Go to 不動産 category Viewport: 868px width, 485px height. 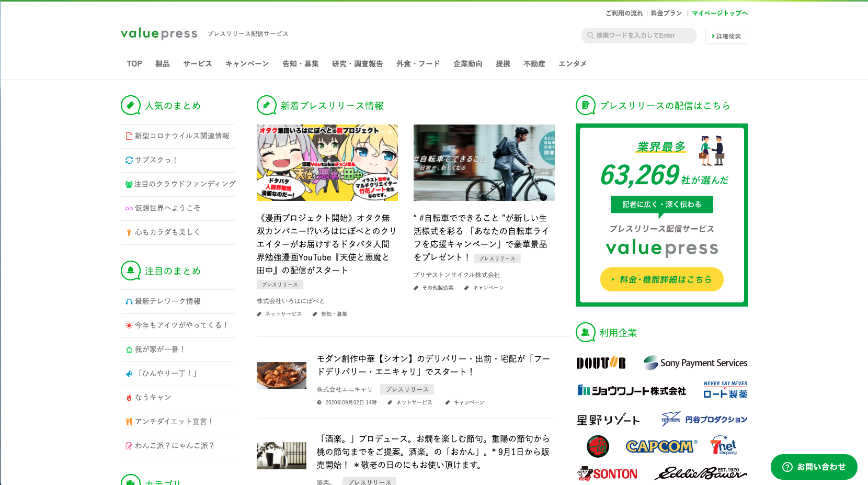coord(534,64)
